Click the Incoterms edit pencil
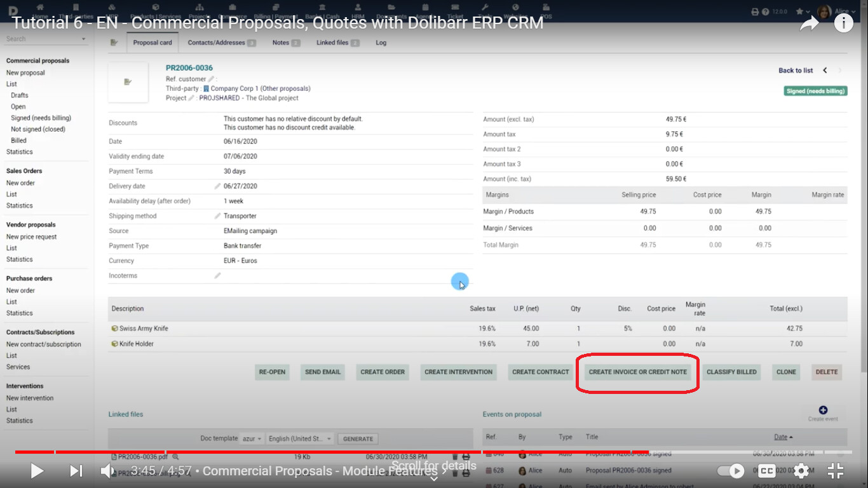 pyautogui.click(x=217, y=276)
